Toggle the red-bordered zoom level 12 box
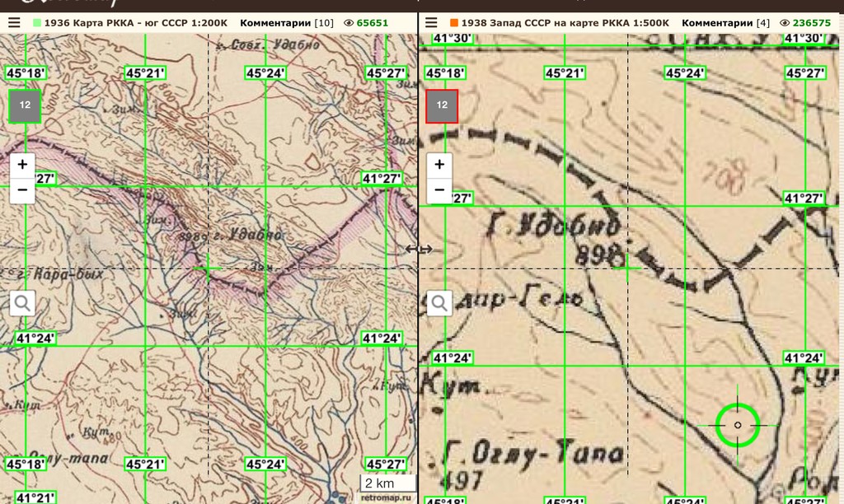The image size is (844, 504). pos(442,105)
